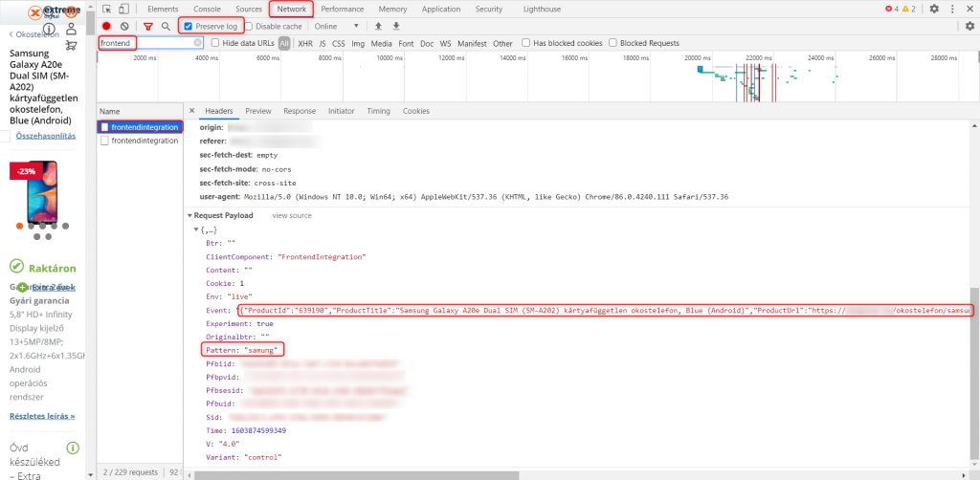Switch to the Sources tab
Image resolution: width=980 pixels, height=480 pixels.
249,10
